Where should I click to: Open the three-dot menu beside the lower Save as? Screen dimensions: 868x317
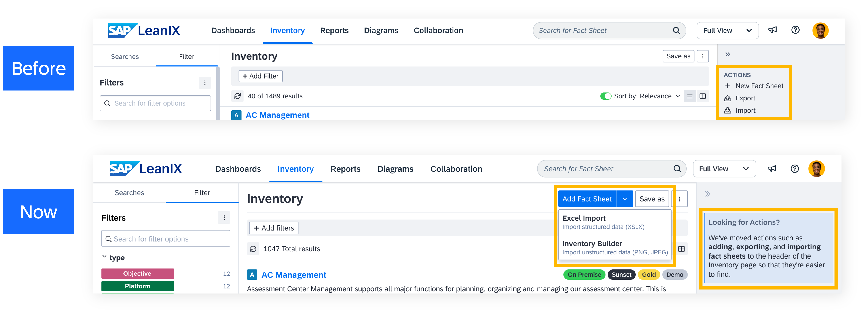pos(680,199)
